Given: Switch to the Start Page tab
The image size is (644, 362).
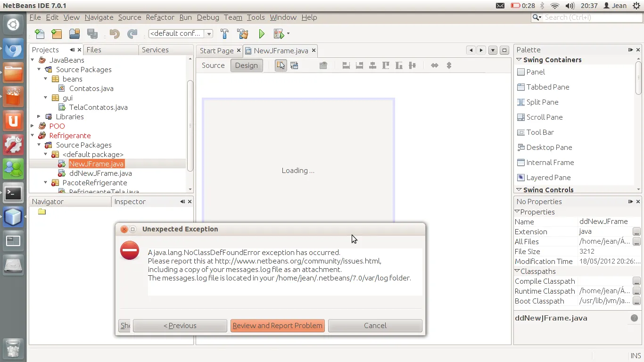Looking at the screenshot, I should coord(216,51).
